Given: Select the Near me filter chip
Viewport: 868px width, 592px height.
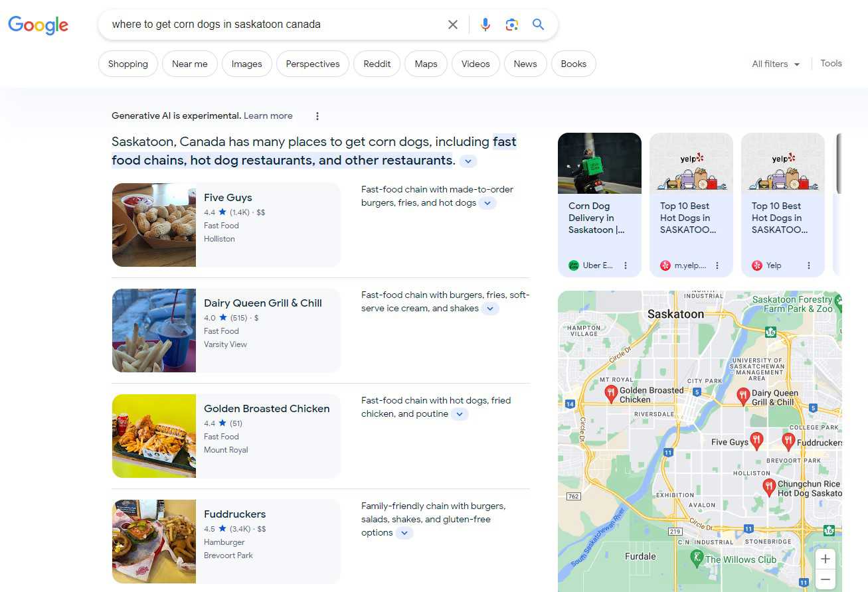Looking at the screenshot, I should coord(190,64).
